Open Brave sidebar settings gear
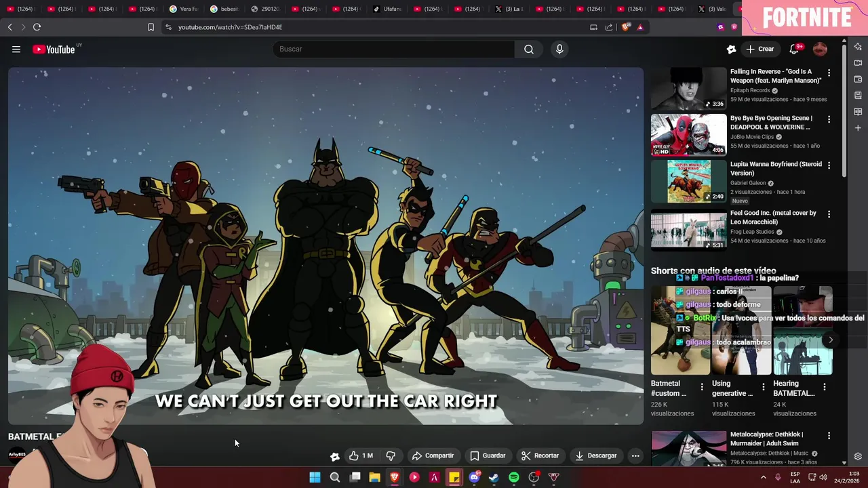The width and height of the screenshot is (868, 488). tap(858, 457)
